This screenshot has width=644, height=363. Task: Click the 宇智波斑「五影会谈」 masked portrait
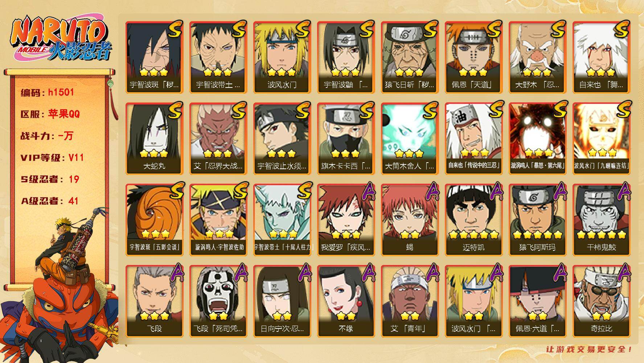(154, 220)
